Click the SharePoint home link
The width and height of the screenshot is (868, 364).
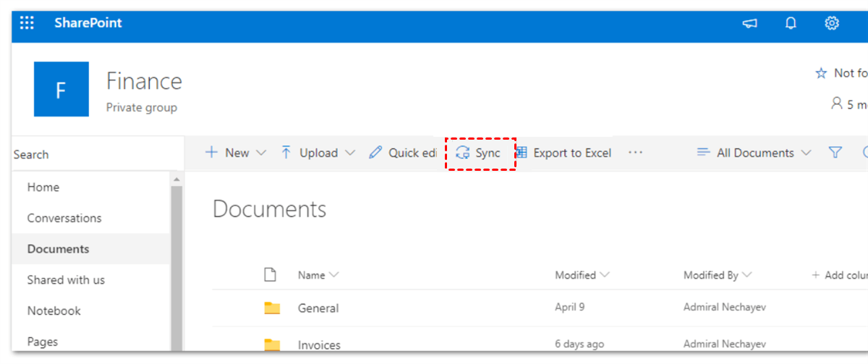(x=88, y=23)
